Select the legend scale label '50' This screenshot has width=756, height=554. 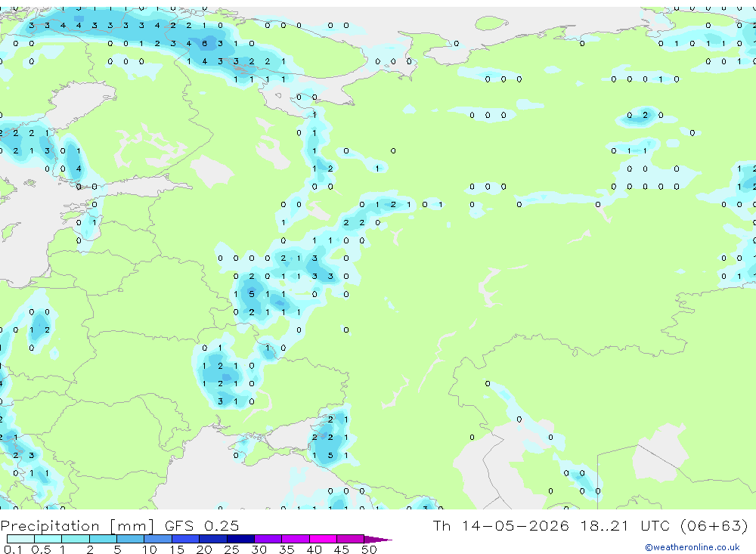(x=369, y=549)
